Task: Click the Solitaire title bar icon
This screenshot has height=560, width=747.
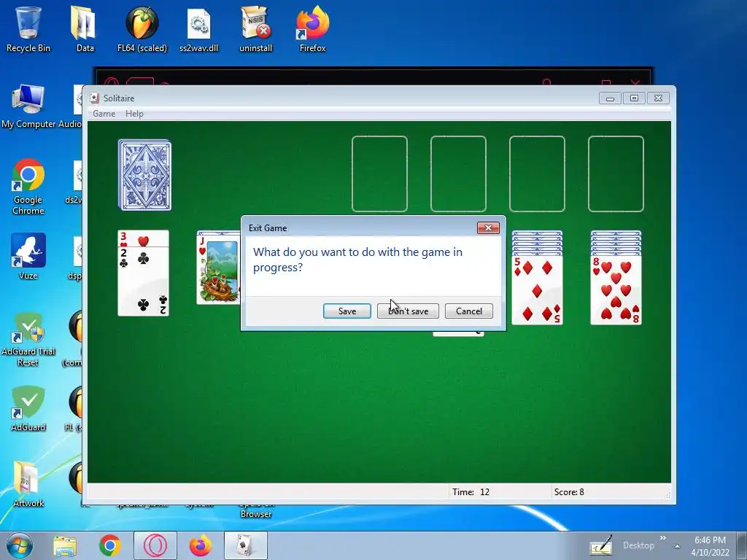Action: (x=94, y=98)
